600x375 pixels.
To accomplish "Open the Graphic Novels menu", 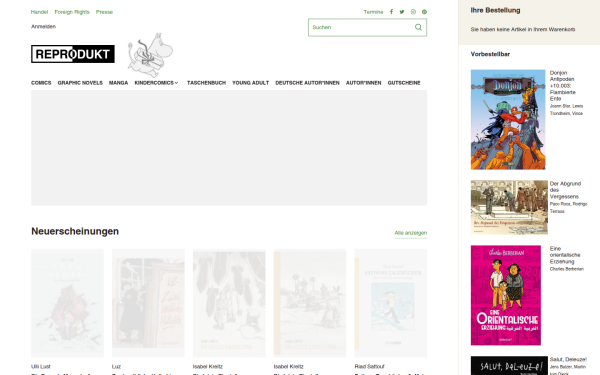I will click(x=80, y=83).
